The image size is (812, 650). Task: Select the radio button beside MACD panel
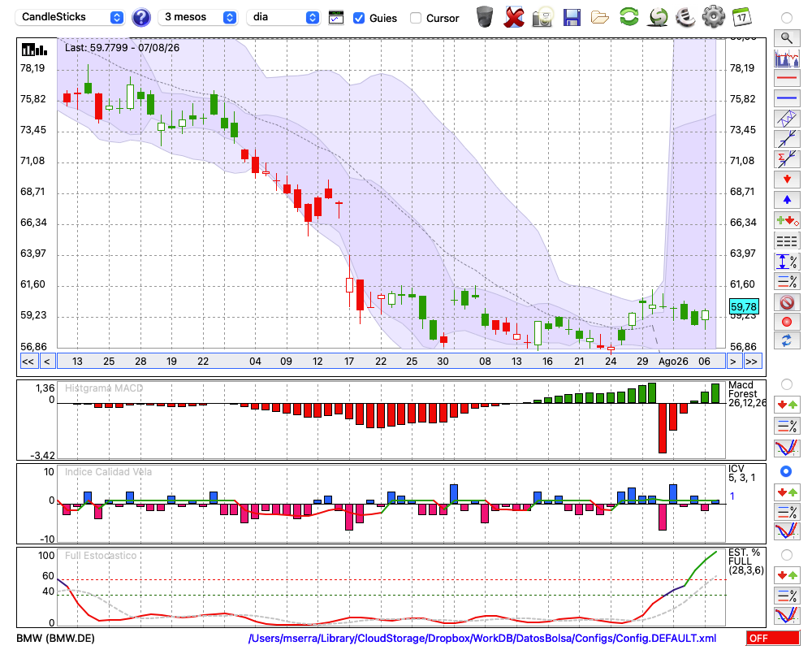click(x=786, y=384)
